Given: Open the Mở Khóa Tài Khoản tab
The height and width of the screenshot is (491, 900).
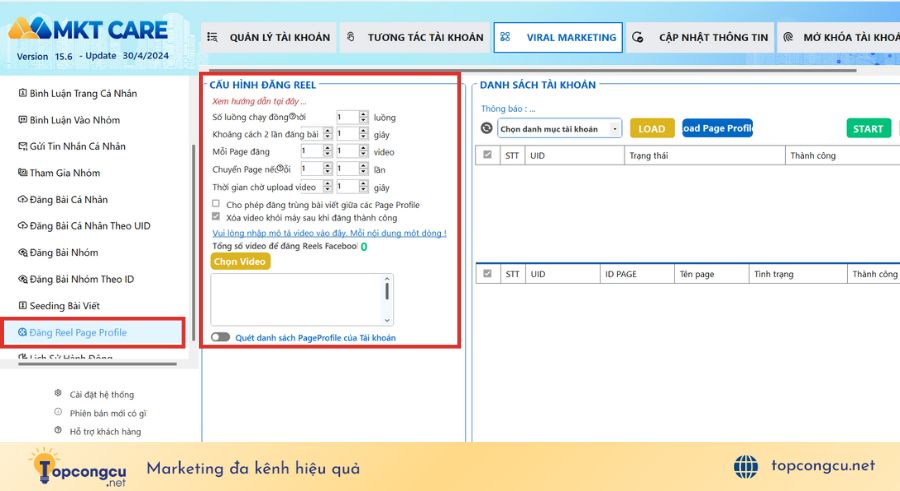Looking at the screenshot, I should tap(839, 37).
